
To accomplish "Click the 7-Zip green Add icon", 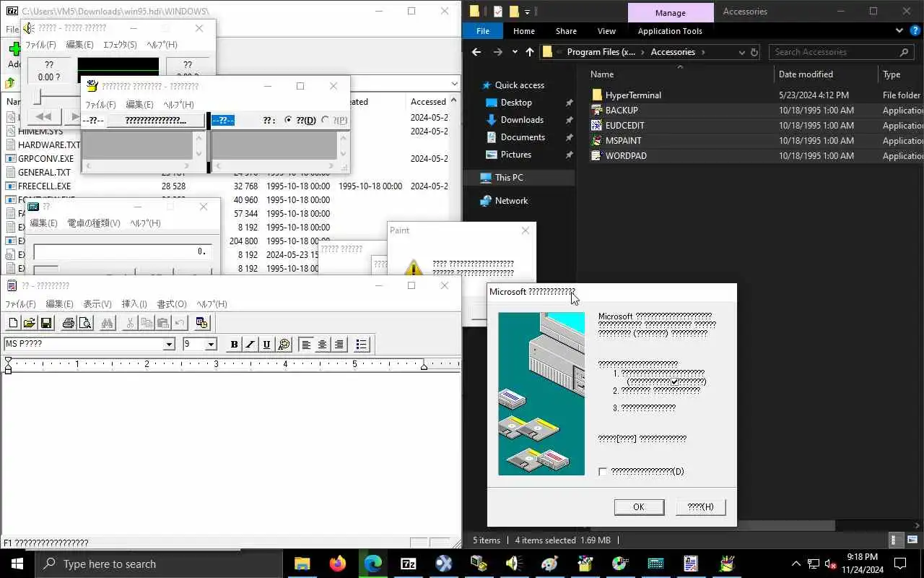I will pyautogui.click(x=14, y=50).
